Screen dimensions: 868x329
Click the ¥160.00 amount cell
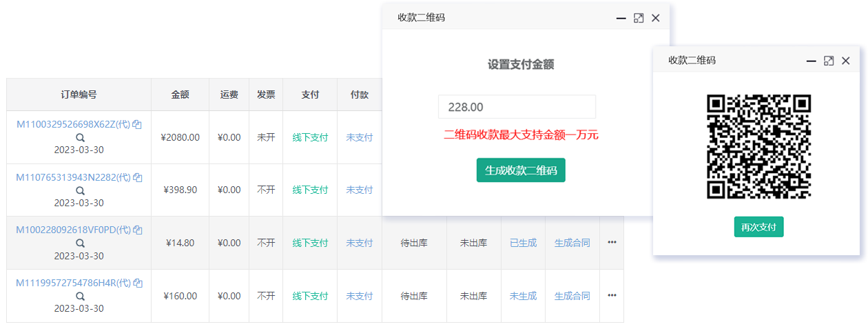coord(180,296)
